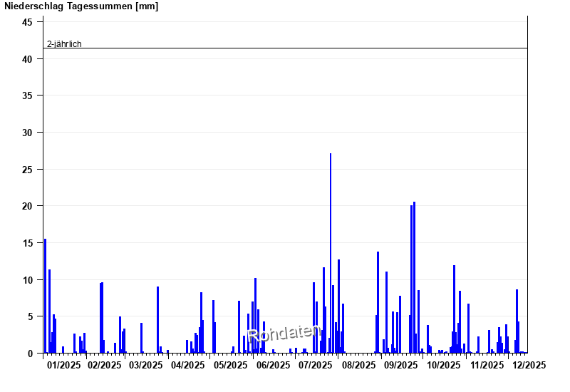The width and height of the screenshot is (570, 392).
Task: Click the 03/2025 x-axis label
Action: [146, 366]
